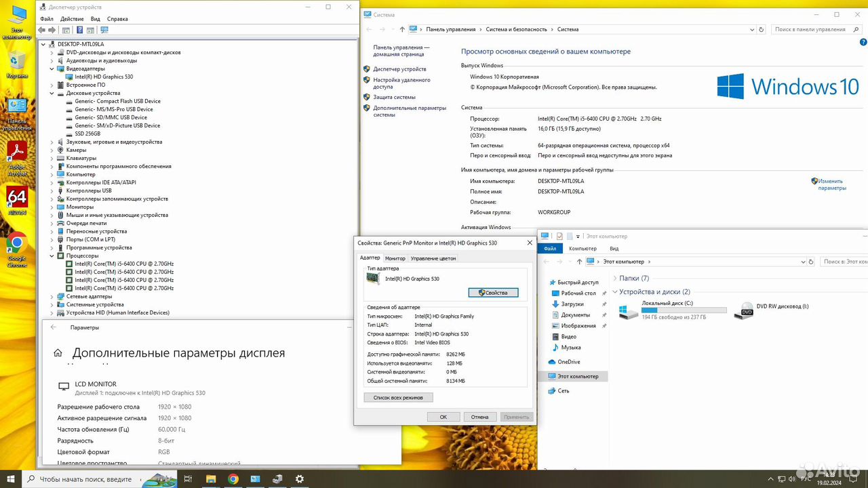Open Настройка удаленного доступа link

(x=401, y=83)
